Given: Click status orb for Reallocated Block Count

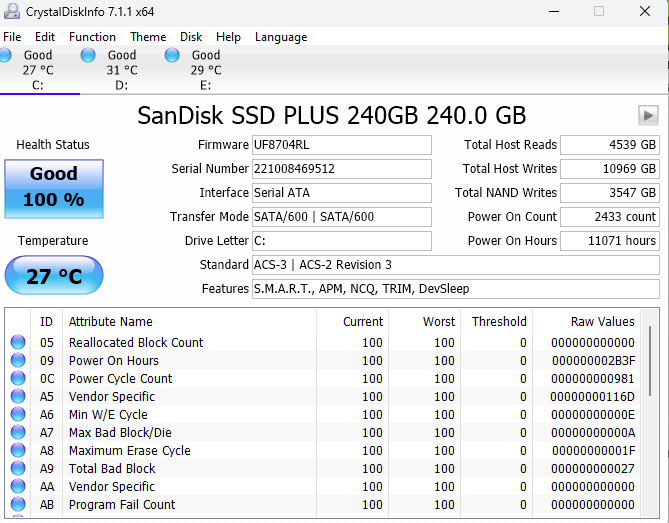Looking at the screenshot, I should (x=18, y=343).
